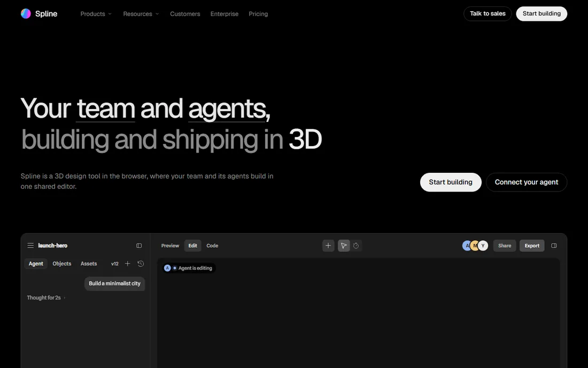Click the blue A collaborator avatar
Viewport: 588px width, 368px height.
point(466,246)
